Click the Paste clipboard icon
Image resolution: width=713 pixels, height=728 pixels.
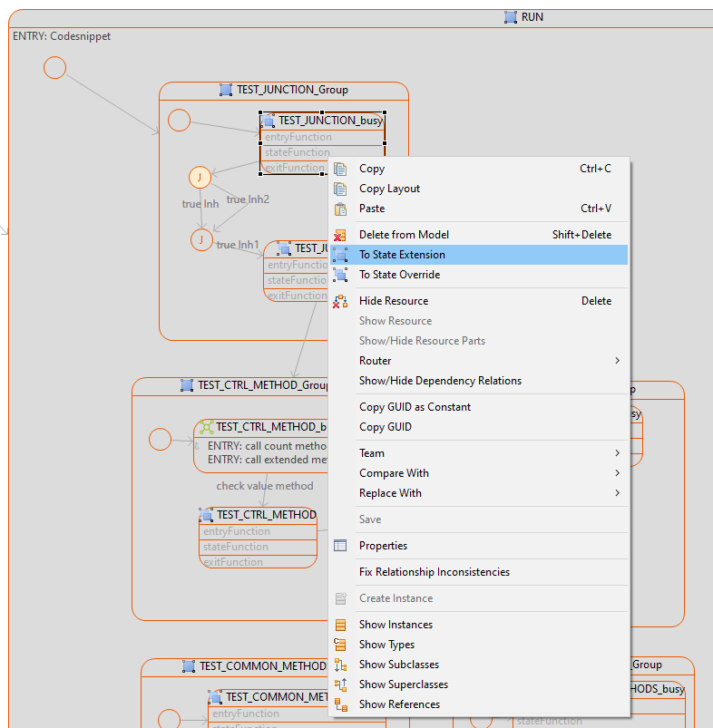pos(340,209)
